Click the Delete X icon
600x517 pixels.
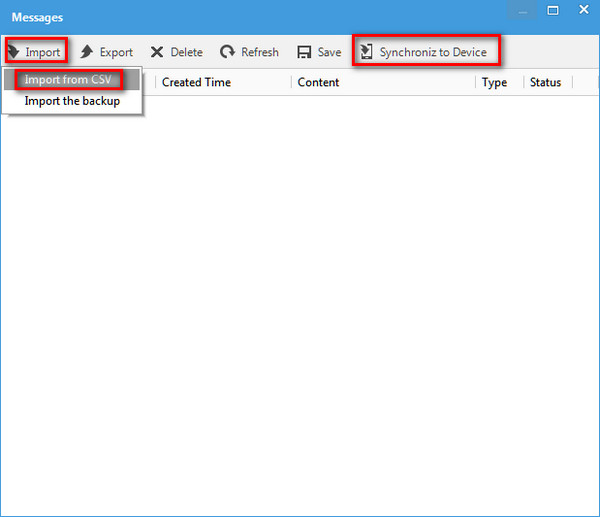coord(157,52)
